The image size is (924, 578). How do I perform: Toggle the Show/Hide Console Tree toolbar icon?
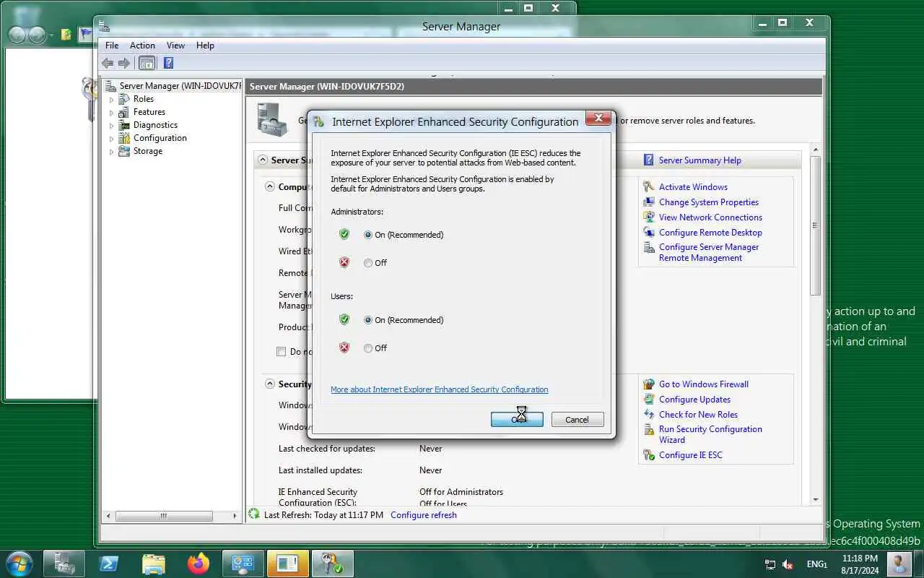pyautogui.click(x=147, y=63)
